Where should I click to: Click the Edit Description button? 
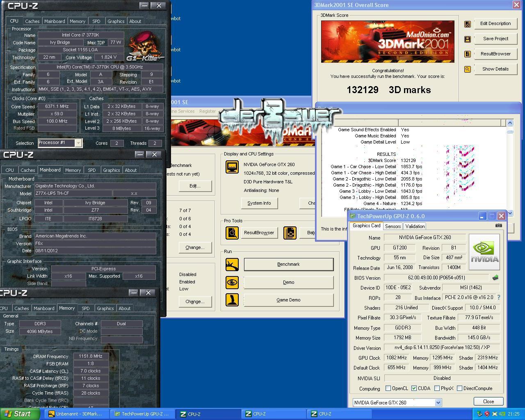495,24
